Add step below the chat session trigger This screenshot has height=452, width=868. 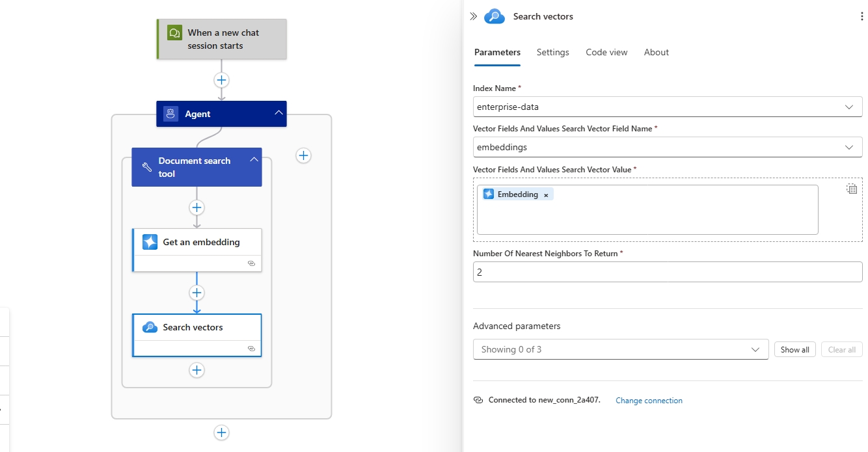tap(221, 80)
